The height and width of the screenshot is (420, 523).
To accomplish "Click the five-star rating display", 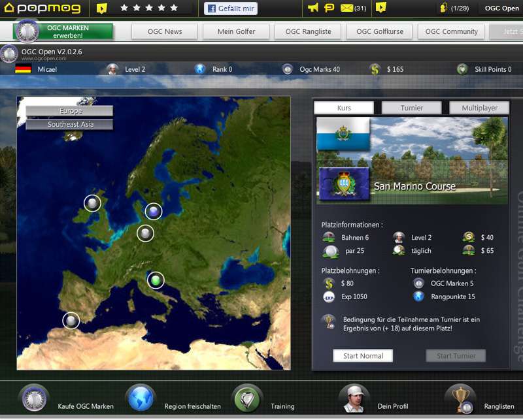I will [x=148, y=8].
